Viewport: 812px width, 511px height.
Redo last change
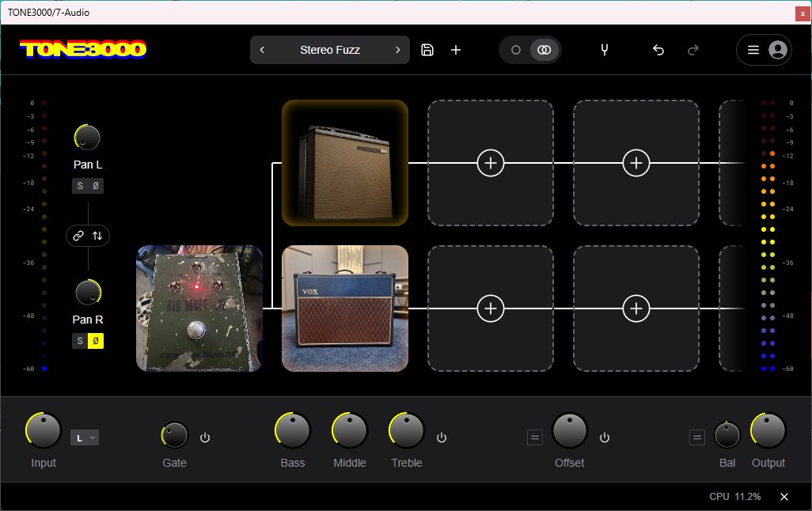(693, 50)
